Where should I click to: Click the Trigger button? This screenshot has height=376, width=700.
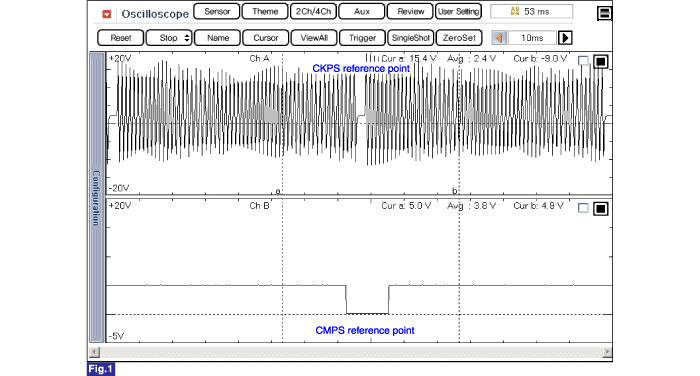point(362,38)
